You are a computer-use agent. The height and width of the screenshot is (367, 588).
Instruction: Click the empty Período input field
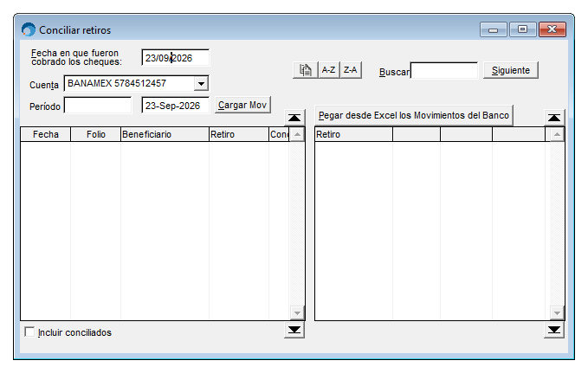click(x=98, y=106)
